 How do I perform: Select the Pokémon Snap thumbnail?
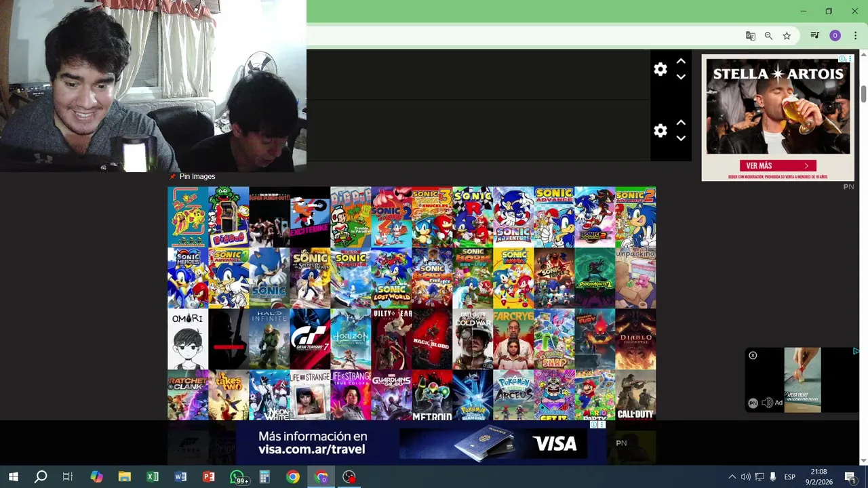click(554, 339)
